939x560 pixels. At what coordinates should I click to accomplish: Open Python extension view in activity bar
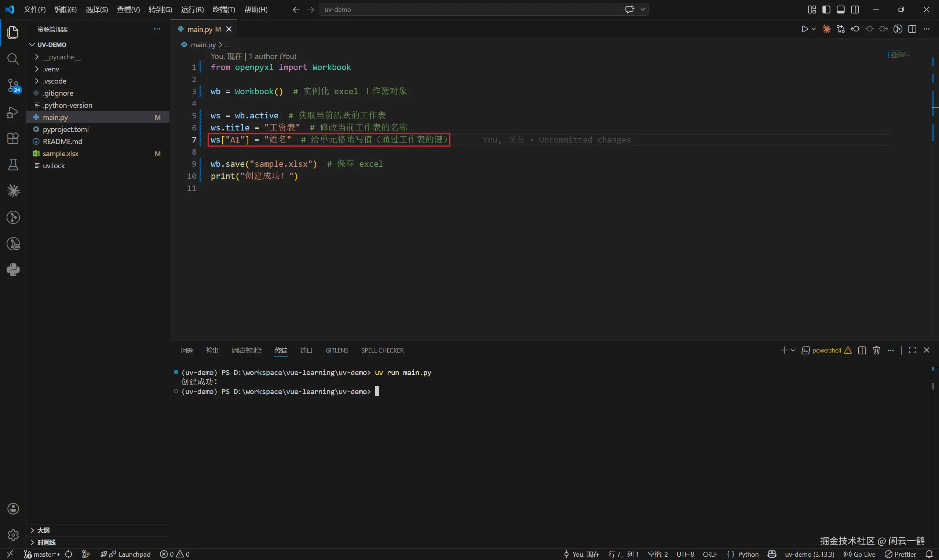click(13, 270)
